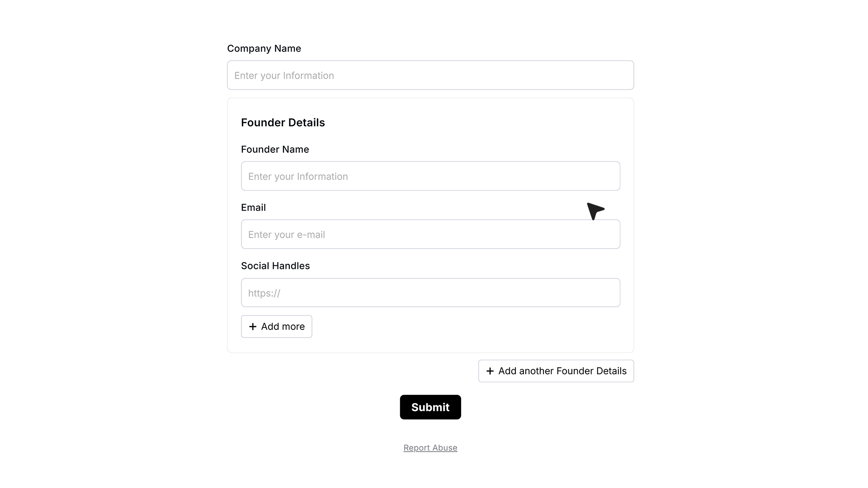Viewport: 868px width, 488px height.
Task: Click the 'https://' placeholder text
Action: (264, 293)
